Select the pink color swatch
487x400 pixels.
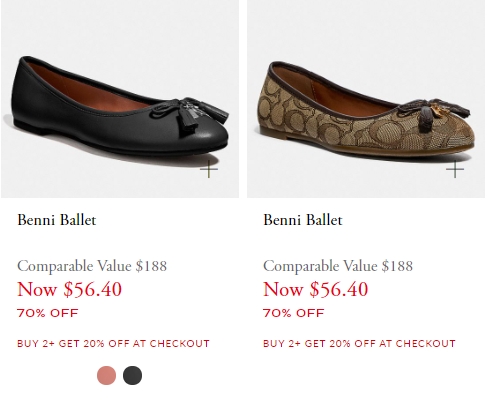(106, 375)
